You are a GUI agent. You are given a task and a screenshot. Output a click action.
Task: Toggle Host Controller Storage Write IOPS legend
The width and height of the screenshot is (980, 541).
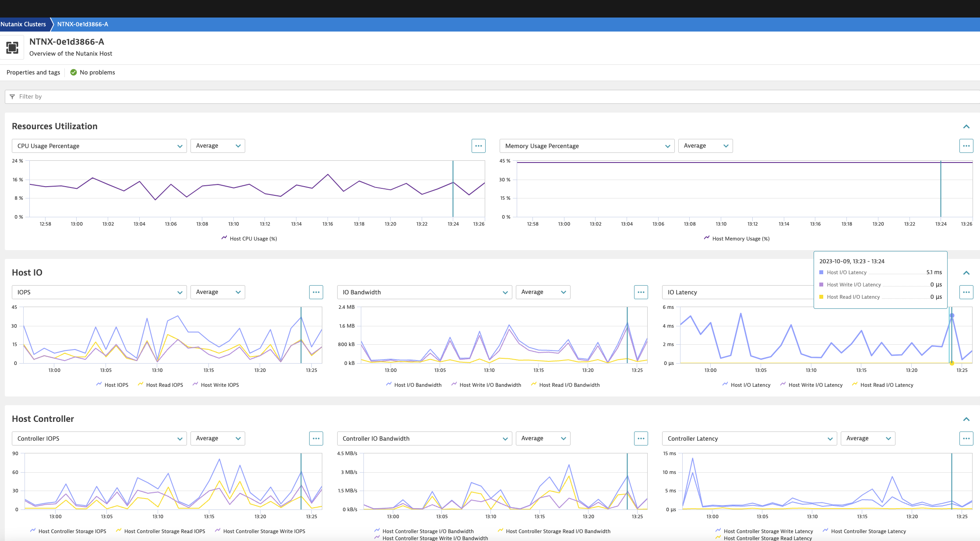(260, 531)
